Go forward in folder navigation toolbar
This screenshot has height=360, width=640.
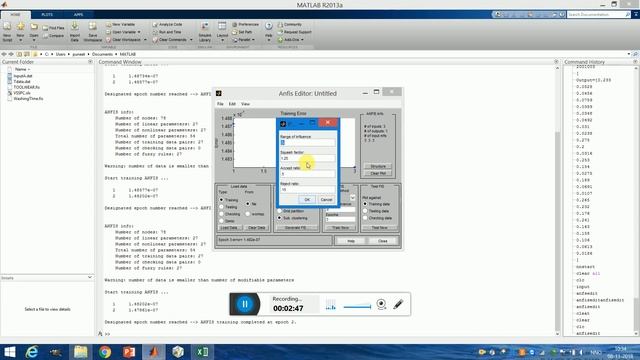(11, 54)
